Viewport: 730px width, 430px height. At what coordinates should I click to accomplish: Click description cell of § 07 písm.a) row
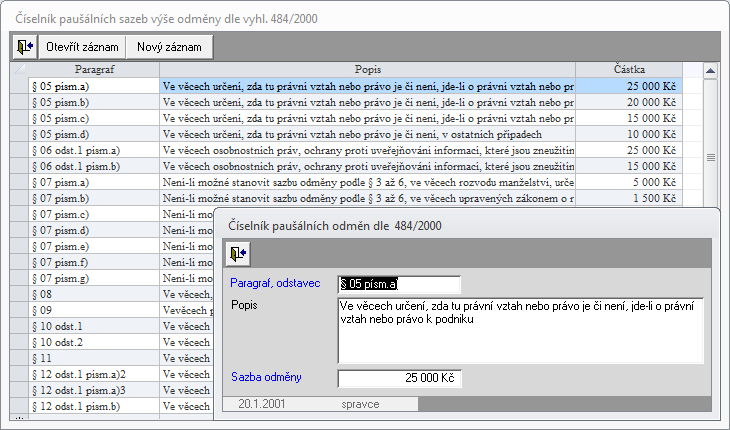(x=367, y=182)
